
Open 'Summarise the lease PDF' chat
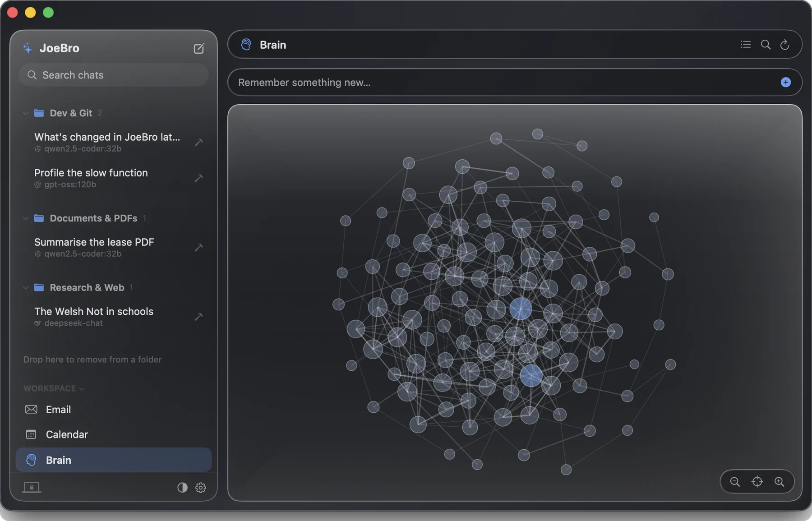[x=94, y=247]
